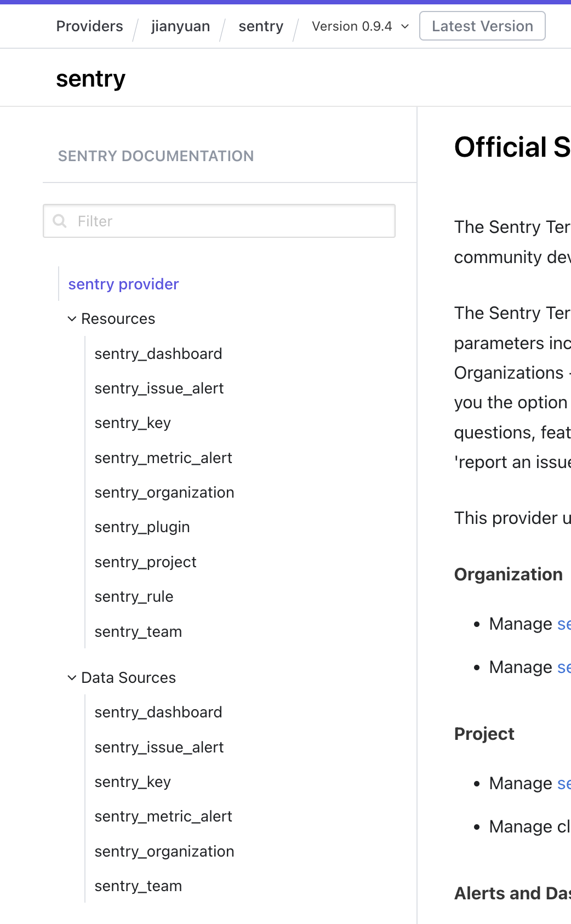
Task: Select the sentry_rule resource
Action: click(x=134, y=597)
